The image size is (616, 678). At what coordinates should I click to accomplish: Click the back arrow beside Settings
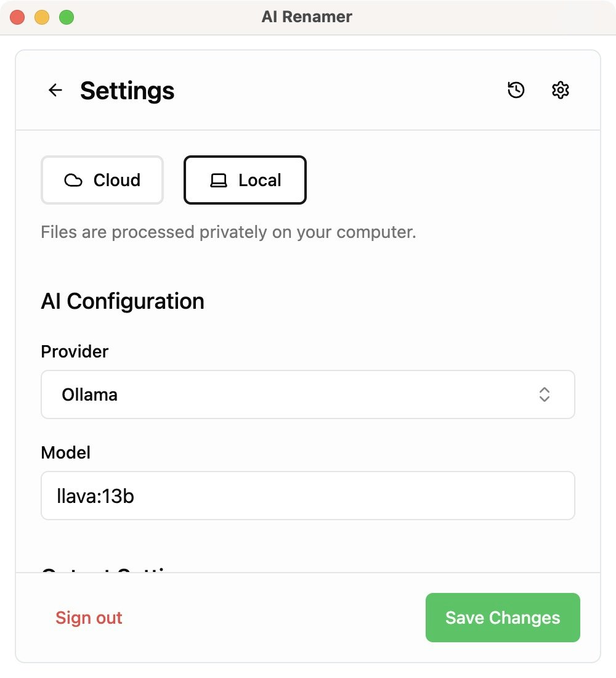point(55,91)
